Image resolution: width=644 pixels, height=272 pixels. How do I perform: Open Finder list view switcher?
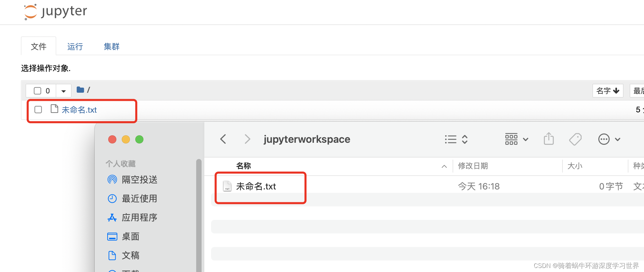tap(456, 139)
